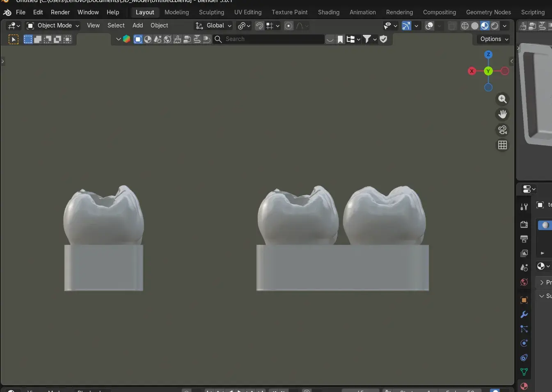
Task: Open the funnel filter dropdown
Action: [x=369, y=39]
